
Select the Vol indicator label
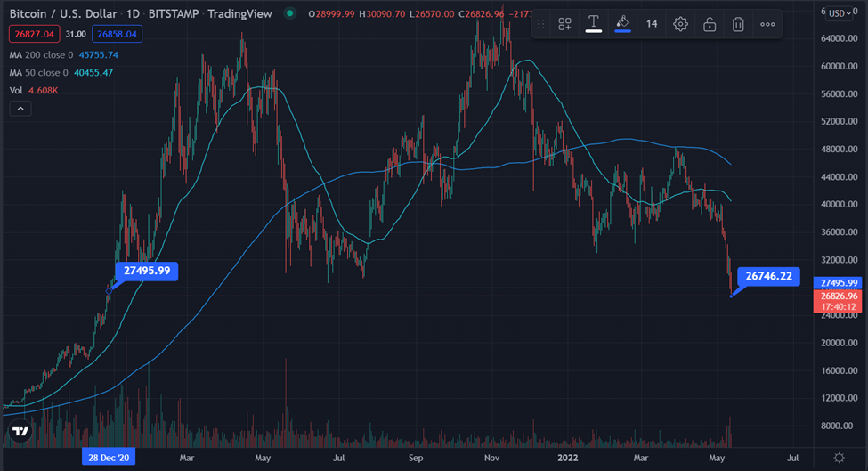pyautogui.click(x=16, y=90)
